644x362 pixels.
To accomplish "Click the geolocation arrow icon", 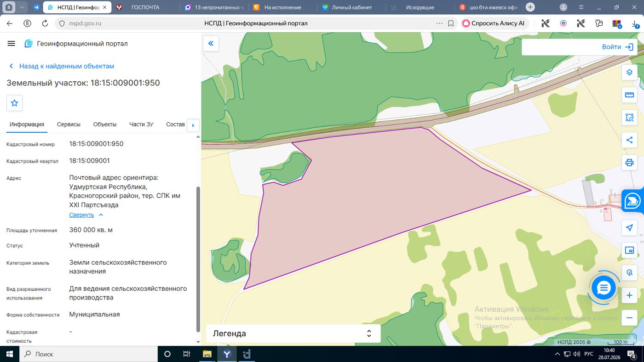I will coord(629,228).
